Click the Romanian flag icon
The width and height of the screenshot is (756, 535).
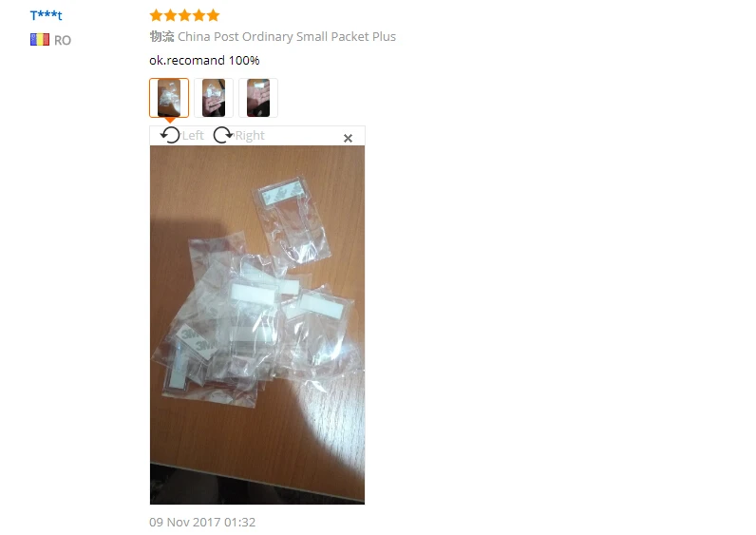tap(40, 40)
